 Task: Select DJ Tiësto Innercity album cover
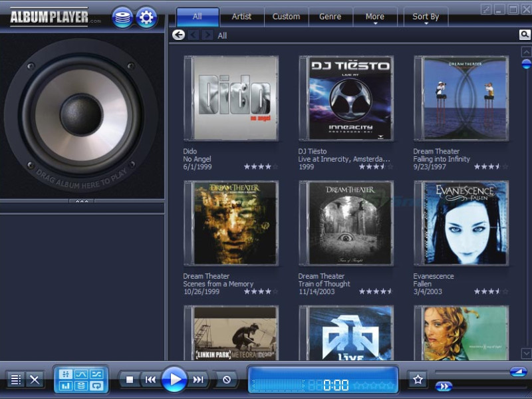(x=346, y=98)
